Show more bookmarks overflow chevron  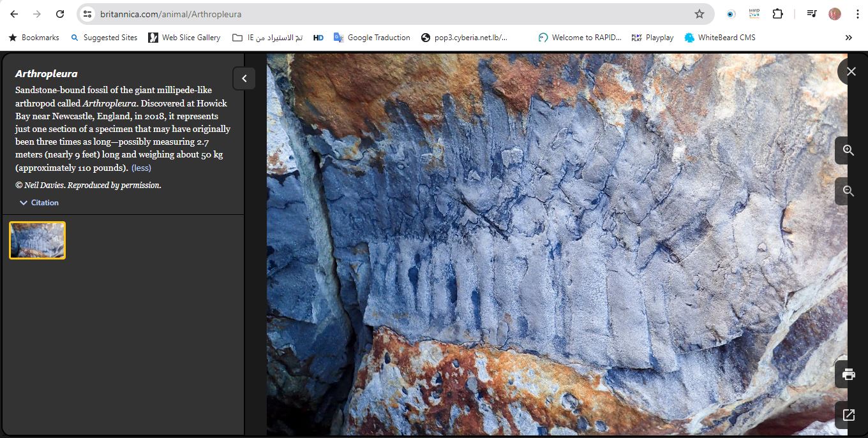coord(848,38)
